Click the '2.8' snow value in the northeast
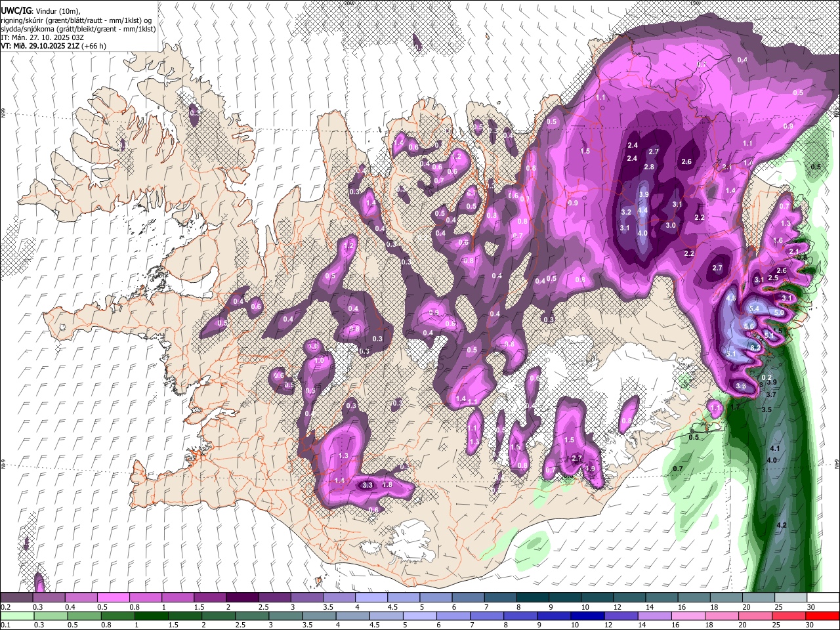840x630 pixels. pyautogui.click(x=649, y=167)
